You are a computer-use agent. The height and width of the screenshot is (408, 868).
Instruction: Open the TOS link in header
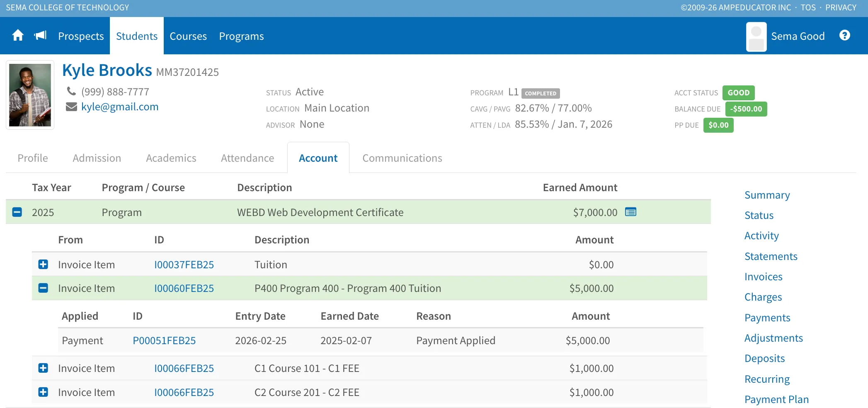808,7
